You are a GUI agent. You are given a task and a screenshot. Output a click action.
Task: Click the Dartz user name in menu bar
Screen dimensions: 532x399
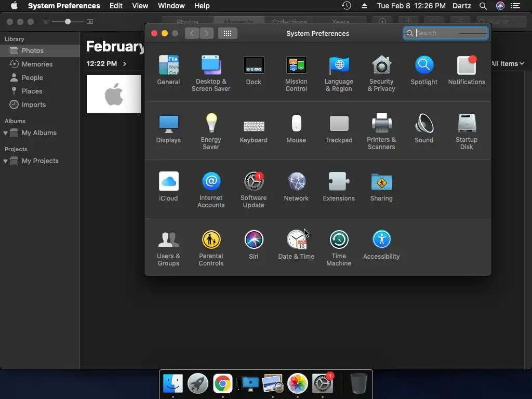tap(462, 6)
